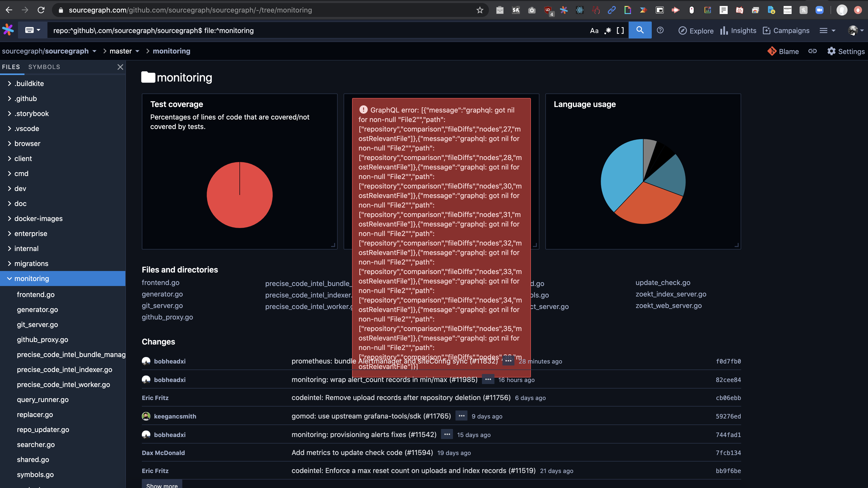Toggle case sensitivity Aa in search bar
Viewport: 868px width, 488px height.
pyautogui.click(x=594, y=31)
